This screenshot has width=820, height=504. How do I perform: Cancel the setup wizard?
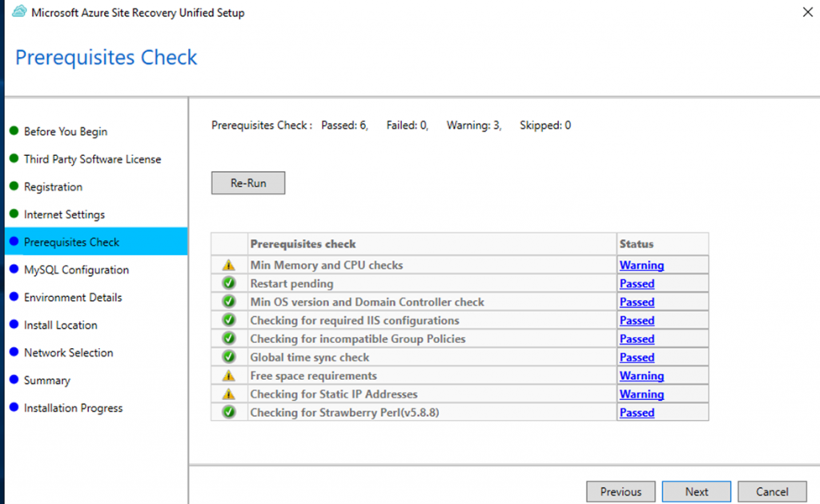772,491
